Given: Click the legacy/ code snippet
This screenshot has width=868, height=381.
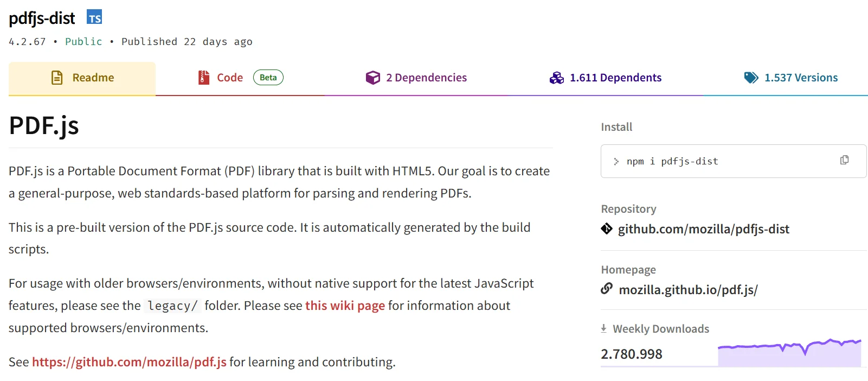Looking at the screenshot, I should pos(172,306).
